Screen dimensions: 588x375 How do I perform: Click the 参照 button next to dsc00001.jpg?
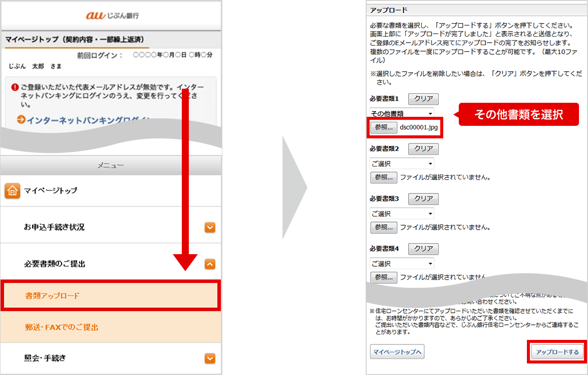384,128
